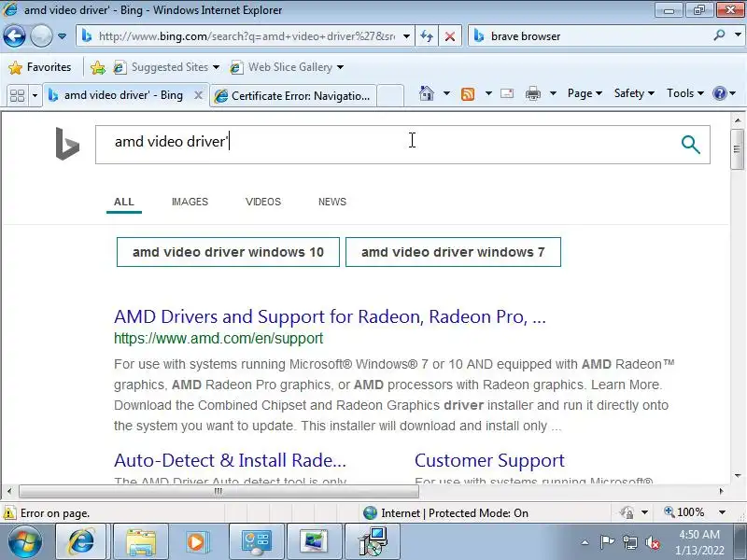Click the 100% zoom level button
The height and width of the screenshot is (560, 747).
point(685,512)
